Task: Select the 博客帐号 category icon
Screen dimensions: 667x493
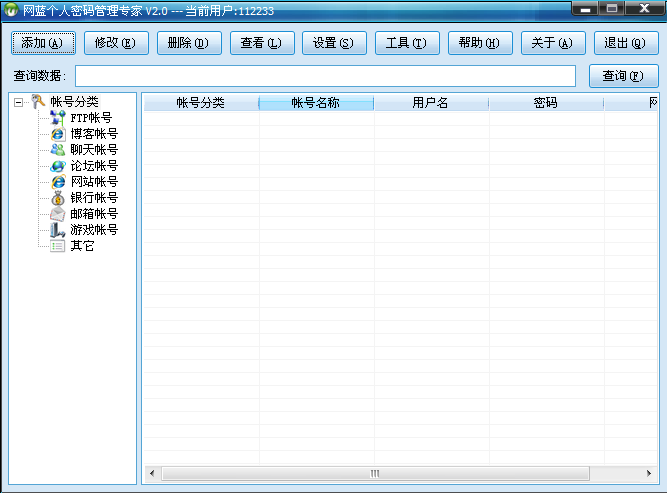Action: (x=57, y=134)
